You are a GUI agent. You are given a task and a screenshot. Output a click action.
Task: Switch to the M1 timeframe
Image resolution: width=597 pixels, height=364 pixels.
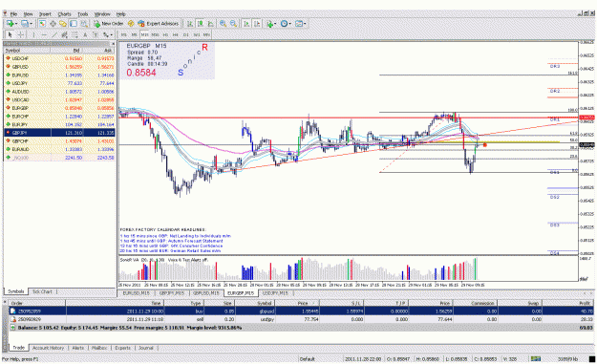124,34
